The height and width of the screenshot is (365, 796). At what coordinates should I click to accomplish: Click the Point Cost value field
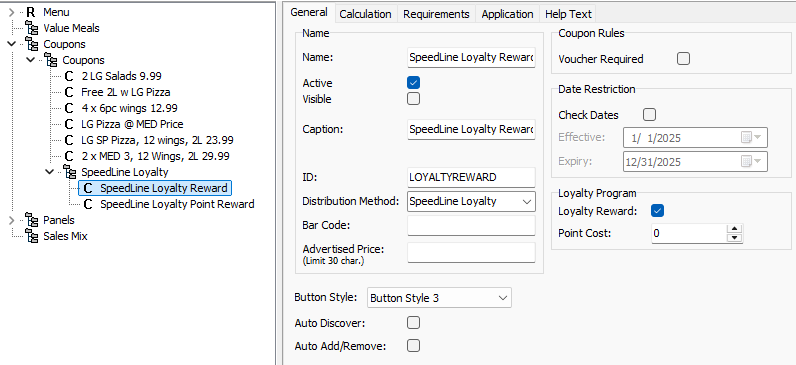tap(689, 234)
